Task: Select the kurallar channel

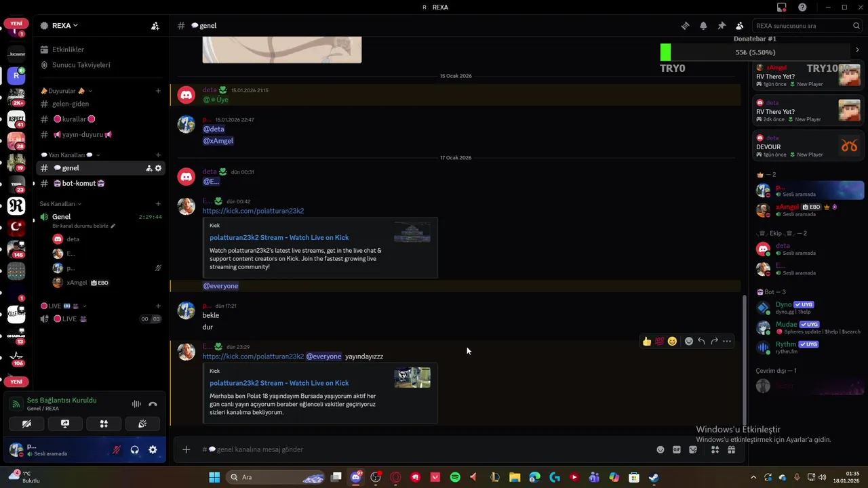Action: (x=101, y=119)
